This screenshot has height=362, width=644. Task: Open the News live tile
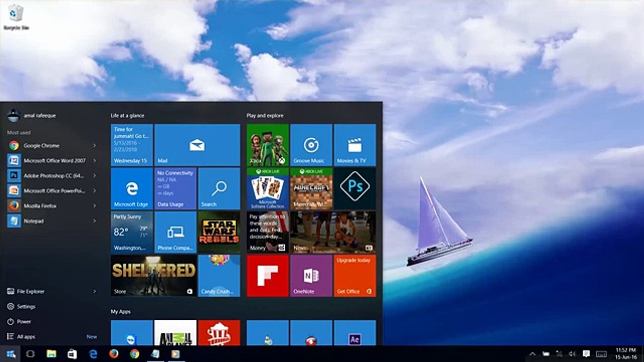[x=333, y=232]
